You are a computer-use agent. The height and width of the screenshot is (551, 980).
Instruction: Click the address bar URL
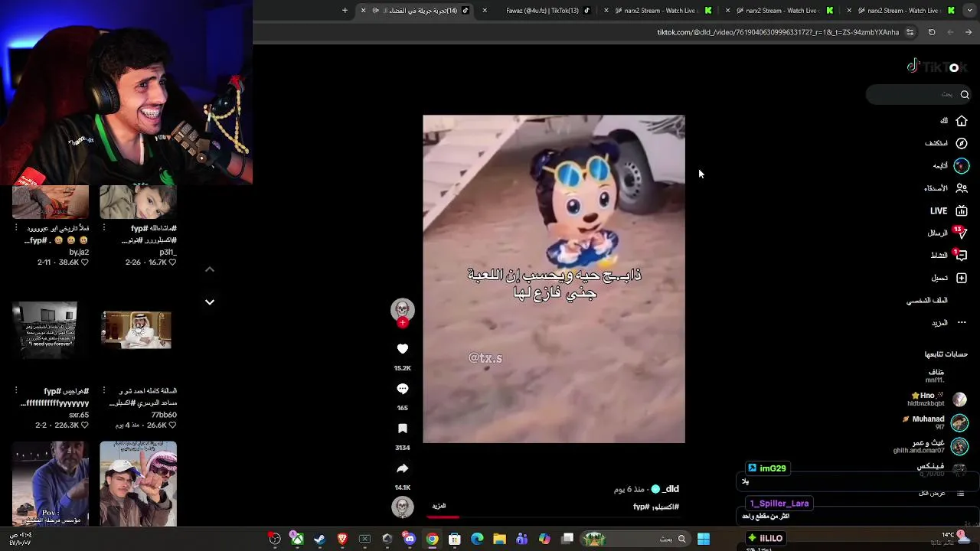pyautogui.click(x=778, y=32)
